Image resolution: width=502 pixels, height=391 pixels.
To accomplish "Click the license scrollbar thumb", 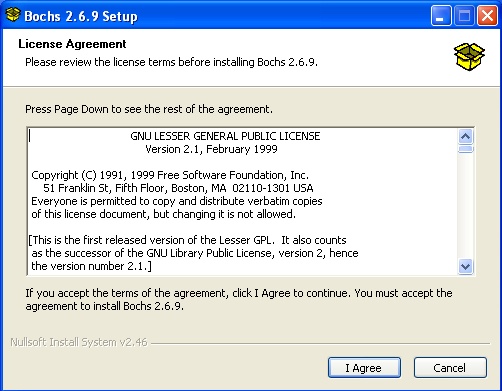I will [465, 149].
